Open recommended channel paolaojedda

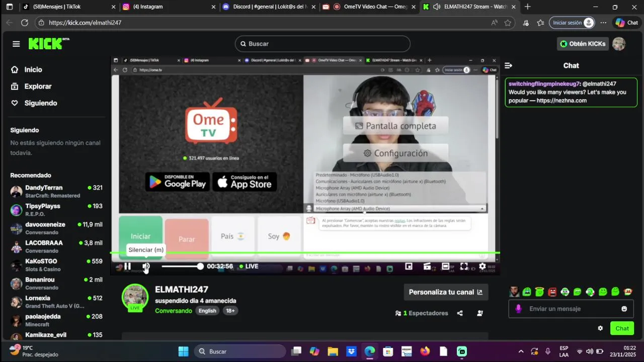(56, 320)
